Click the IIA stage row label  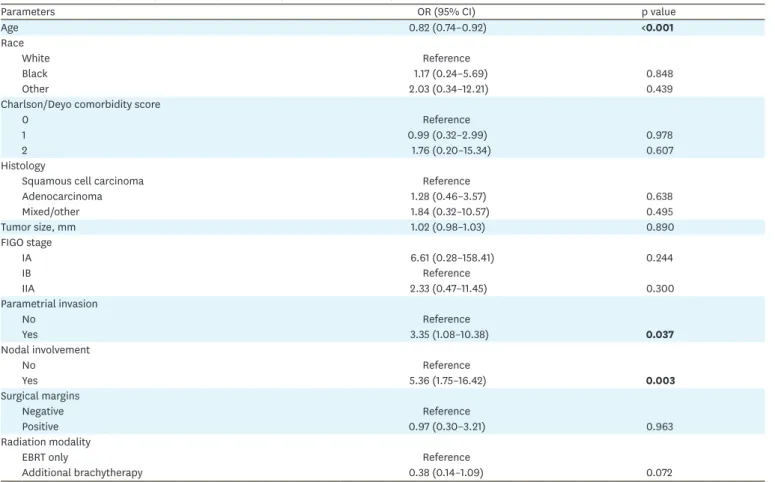click(28, 288)
